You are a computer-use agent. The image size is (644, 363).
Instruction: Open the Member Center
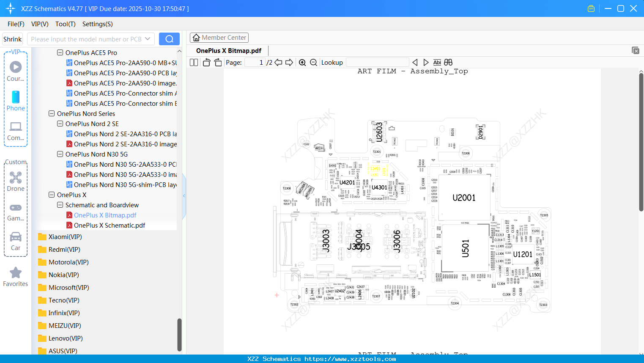(219, 38)
